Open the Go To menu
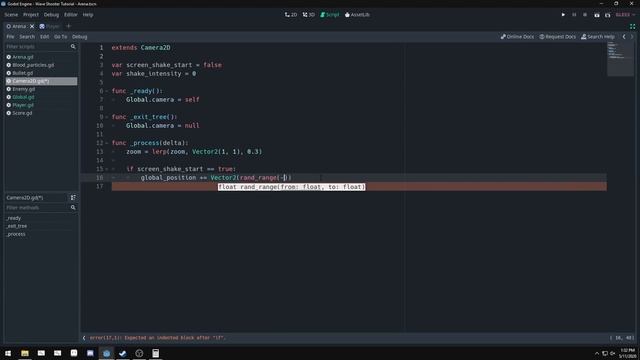The image size is (640, 360). pos(60,37)
